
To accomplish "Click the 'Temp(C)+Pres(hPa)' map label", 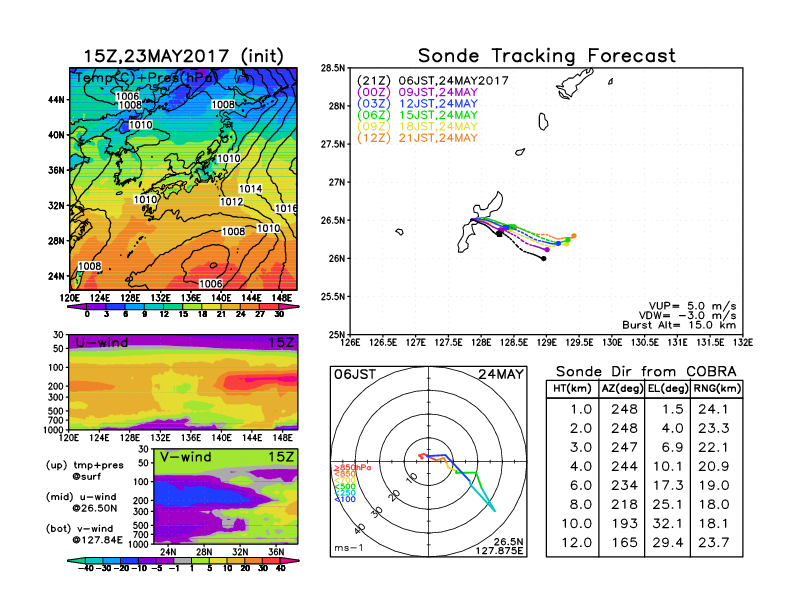I will (x=146, y=78).
